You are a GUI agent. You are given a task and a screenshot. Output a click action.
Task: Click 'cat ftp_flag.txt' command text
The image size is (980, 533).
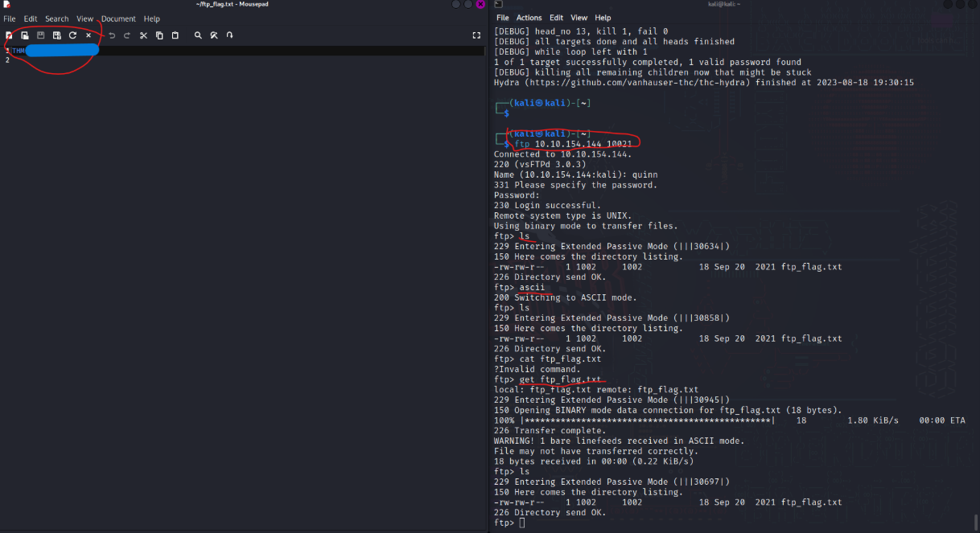click(x=560, y=359)
